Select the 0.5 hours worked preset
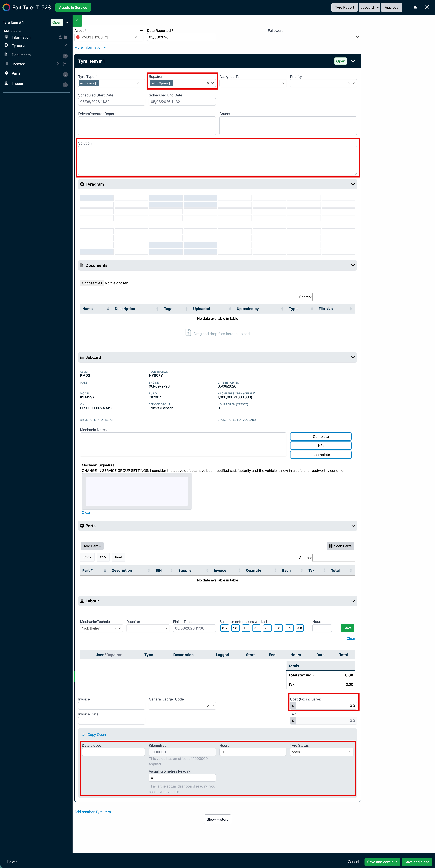This screenshot has height=868, width=435. [x=224, y=628]
